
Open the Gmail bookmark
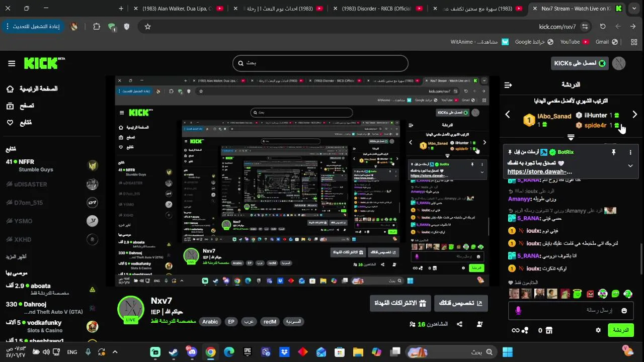coord(606,42)
